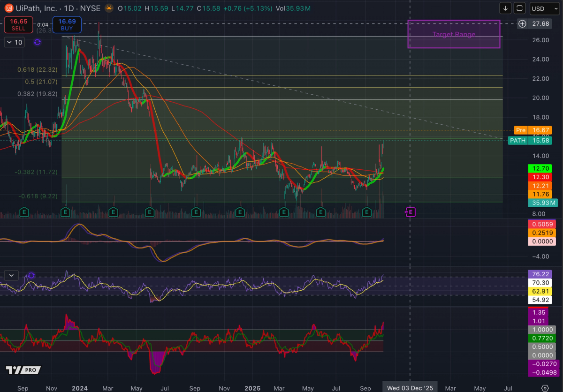563x392 pixels.
Task: Click the purple upcoming earnings E marker
Action: [x=410, y=212]
